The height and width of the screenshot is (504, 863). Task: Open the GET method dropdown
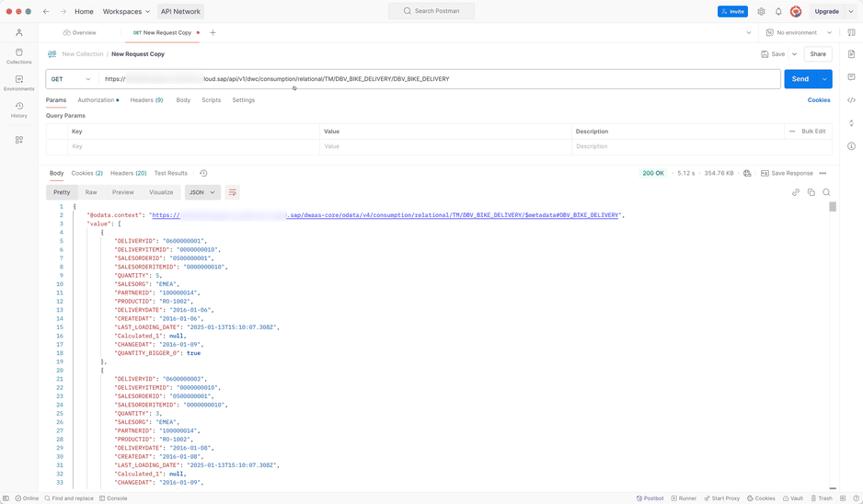click(71, 79)
